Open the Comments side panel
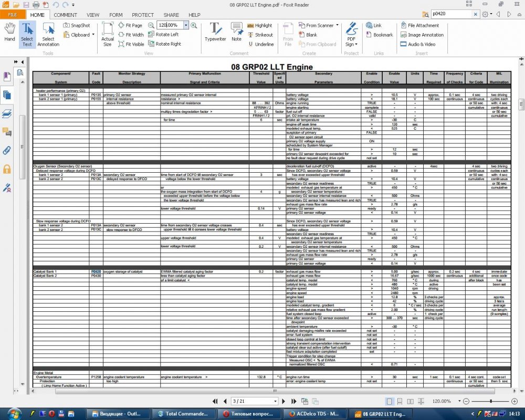Screen dimensions: 525x420 [x=7, y=131]
